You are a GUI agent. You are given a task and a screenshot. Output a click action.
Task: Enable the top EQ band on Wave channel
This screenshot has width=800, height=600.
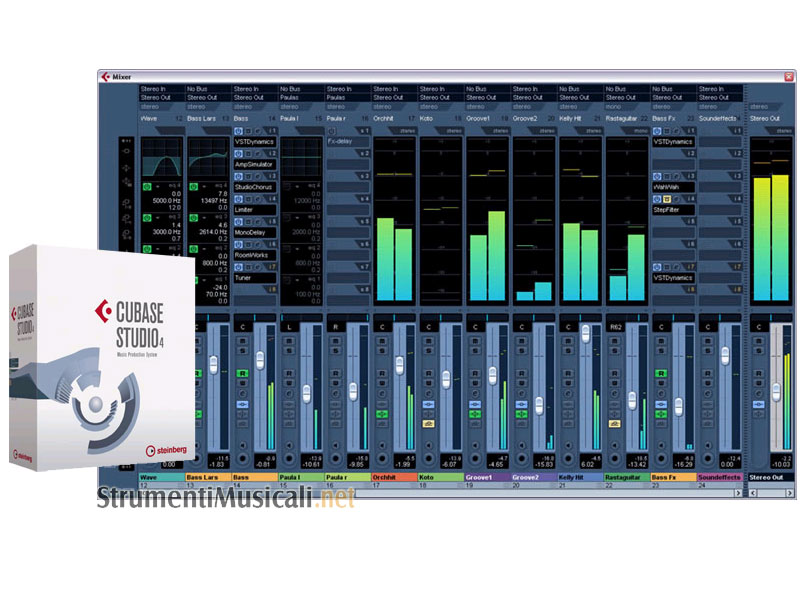pyautogui.click(x=146, y=186)
